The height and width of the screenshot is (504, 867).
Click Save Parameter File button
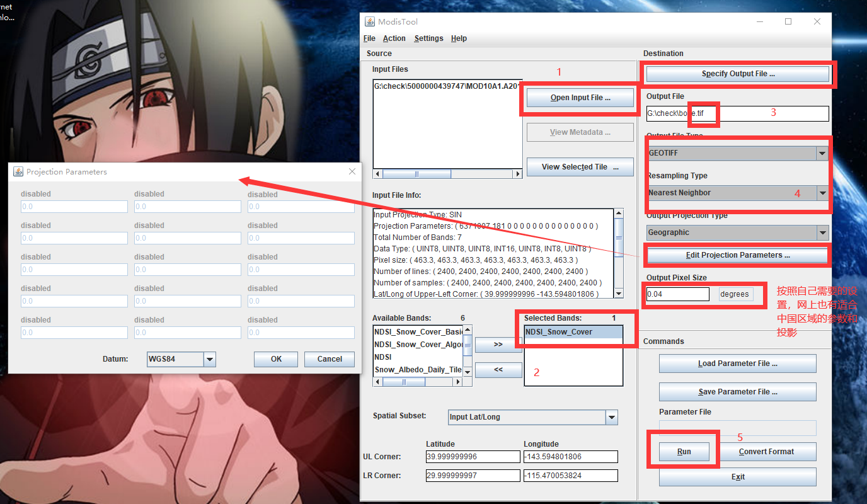coord(738,392)
